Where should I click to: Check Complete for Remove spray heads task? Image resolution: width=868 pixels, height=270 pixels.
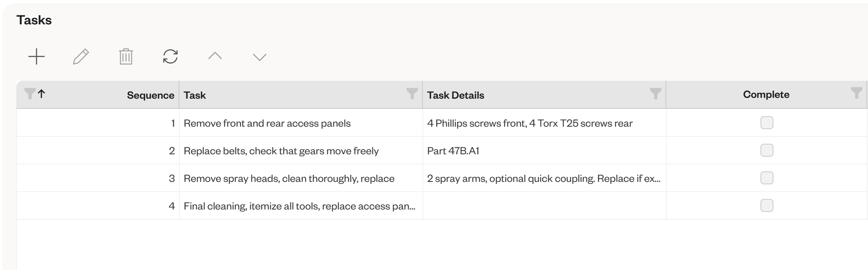pos(767,178)
